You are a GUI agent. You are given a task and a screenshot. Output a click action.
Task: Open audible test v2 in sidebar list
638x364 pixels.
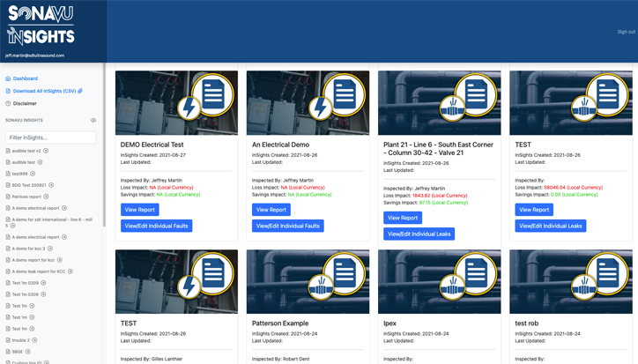tap(26, 151)
